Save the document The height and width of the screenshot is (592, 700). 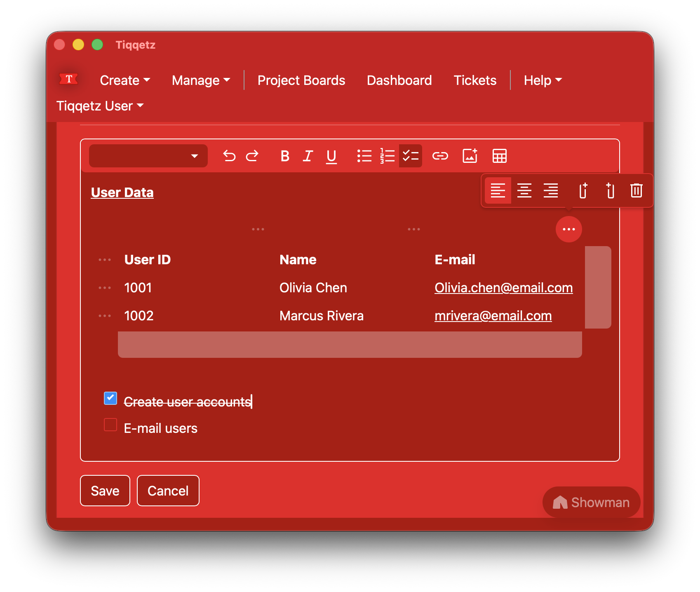tap(105, 491)
